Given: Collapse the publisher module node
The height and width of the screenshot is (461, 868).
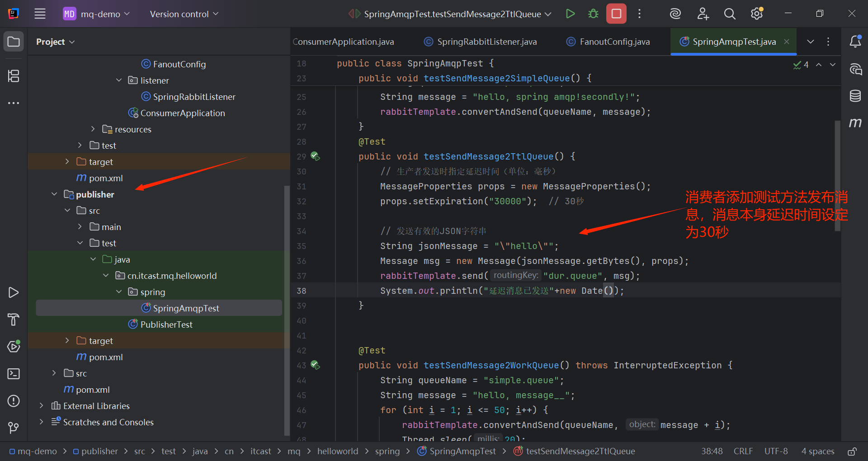Looking at the screenshot, I should click(x=54, y=194).
